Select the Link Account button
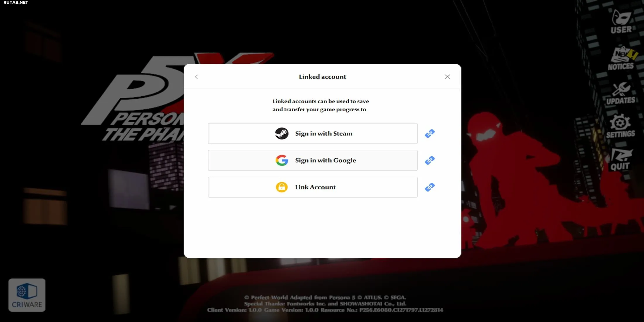 [313, 187]
